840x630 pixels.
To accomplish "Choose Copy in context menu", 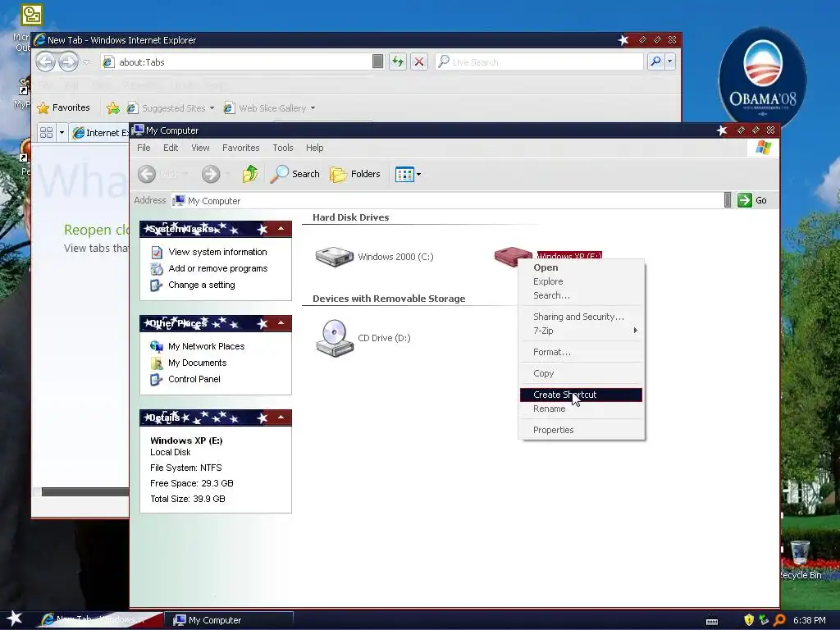I will 581,373.
